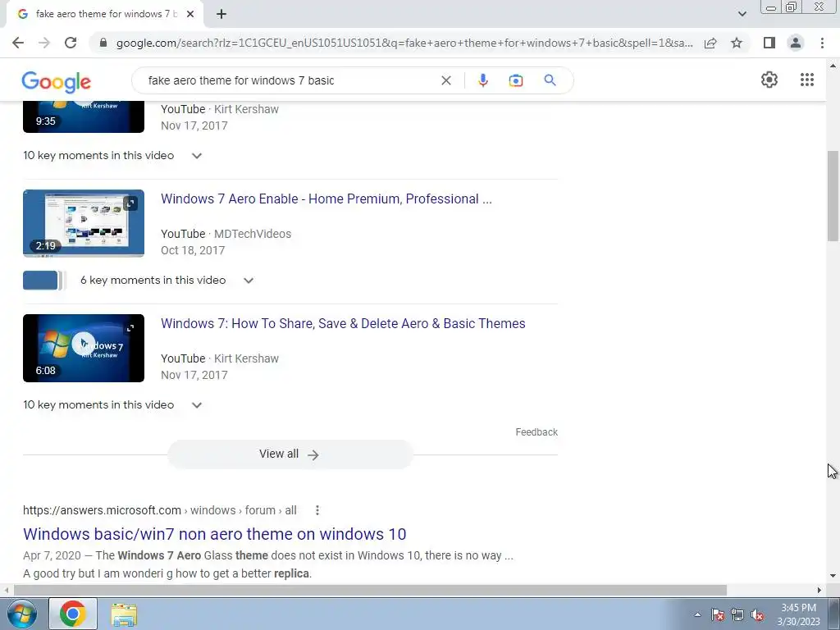
Task: Clear the search box text
Action: [445, 80]
